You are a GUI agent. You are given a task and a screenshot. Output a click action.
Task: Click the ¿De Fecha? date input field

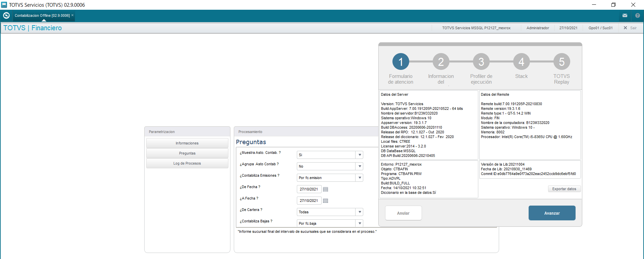[309, 189]
